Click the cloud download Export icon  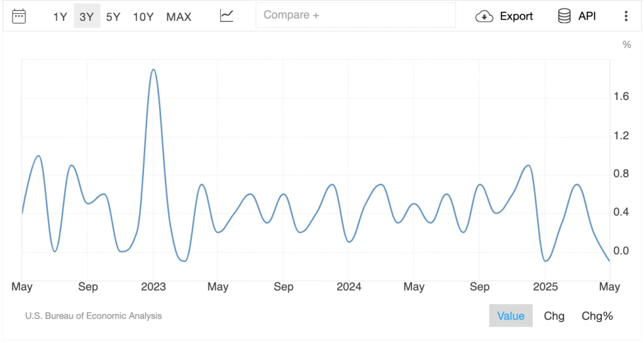click(x=484, y=16)
